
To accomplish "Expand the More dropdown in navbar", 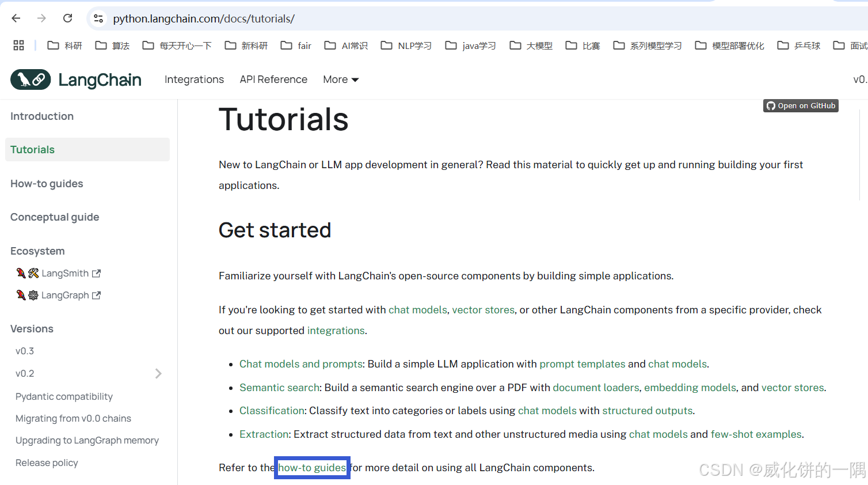I will (x=341, y=79).
